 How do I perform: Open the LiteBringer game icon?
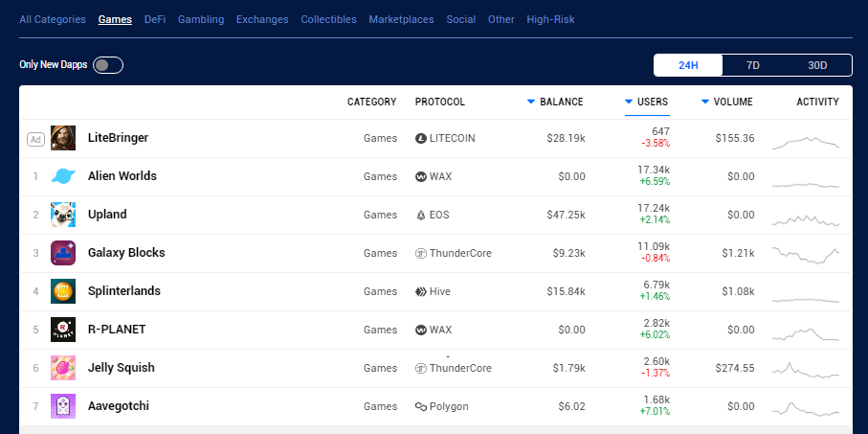click(x=63, y=138)
